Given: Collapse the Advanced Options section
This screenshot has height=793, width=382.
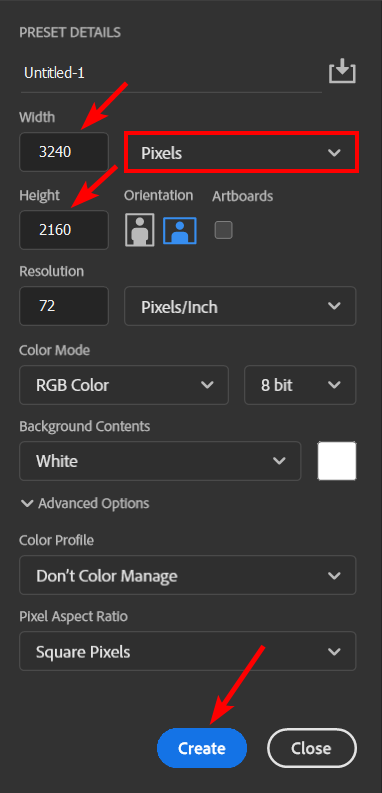Looking at the screenshot, I should tap(85, 503).
